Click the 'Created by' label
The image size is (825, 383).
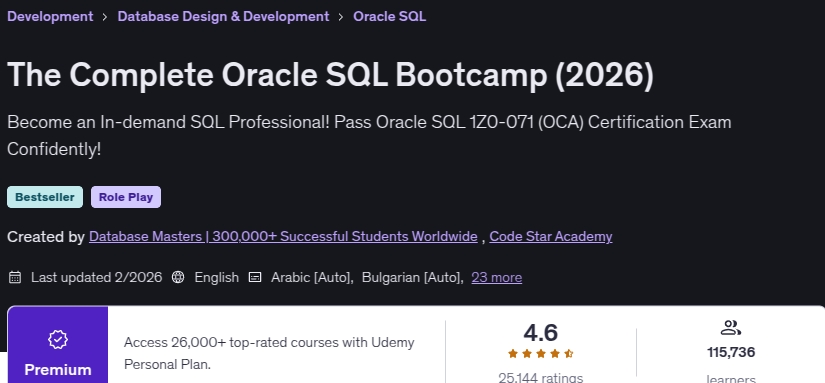coord(46,237)
